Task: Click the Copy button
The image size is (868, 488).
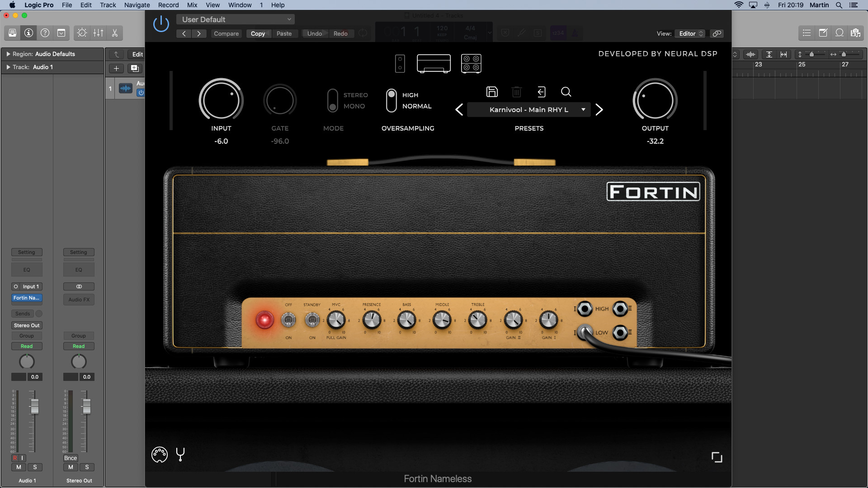Action: (x=258, y=33)
